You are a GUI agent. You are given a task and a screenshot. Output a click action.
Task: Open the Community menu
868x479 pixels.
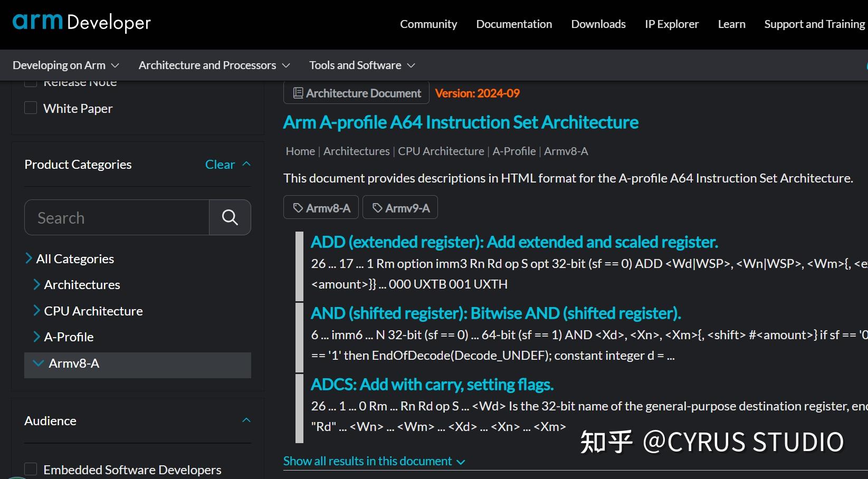[x=428, y=24]
